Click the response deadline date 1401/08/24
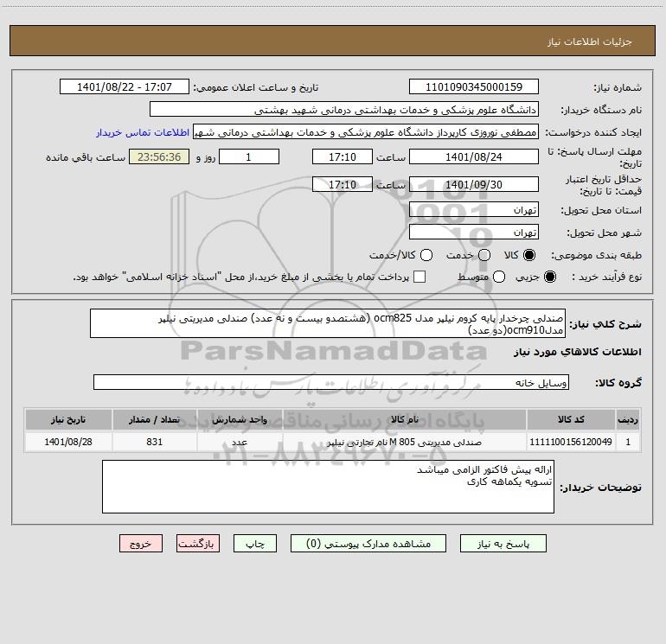Image resolution: width=666 pixels, height=644 pixels. click(x=474, y=156)
